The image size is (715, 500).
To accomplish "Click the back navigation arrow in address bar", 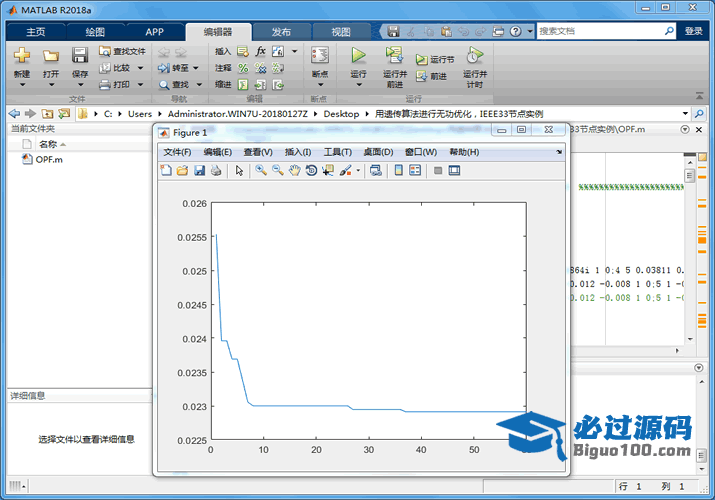I will (15, 113).
